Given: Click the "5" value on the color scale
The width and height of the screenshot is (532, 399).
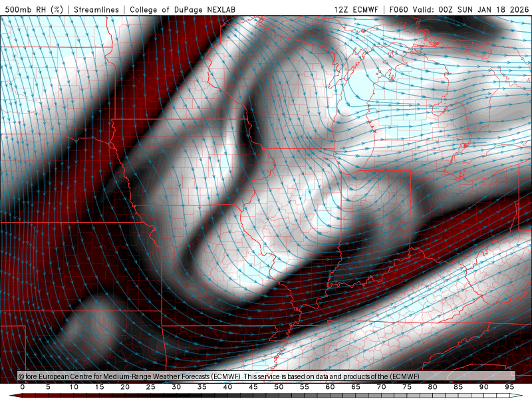Looking at the screenshot, I should tap(48, 387).
